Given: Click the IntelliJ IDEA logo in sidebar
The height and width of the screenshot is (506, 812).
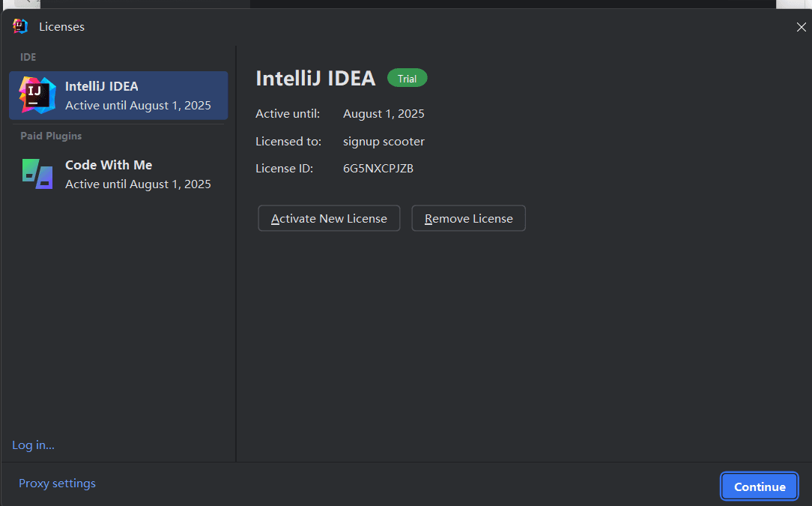Looking at the screenshot, I should click(x=37, y=95).
